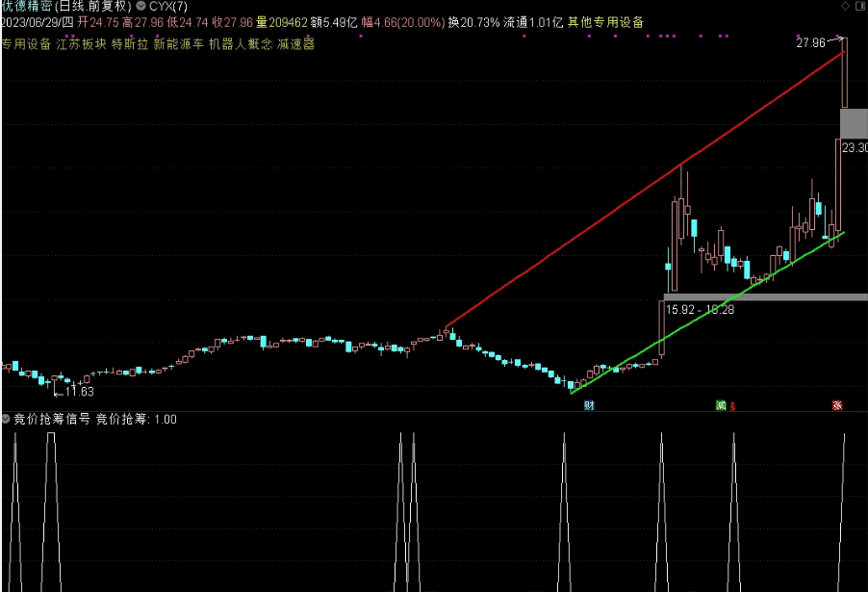The width and height of the screenshot is (868, 592).
Task: Click the 11.63 low price label
Action: pos(79,392)
